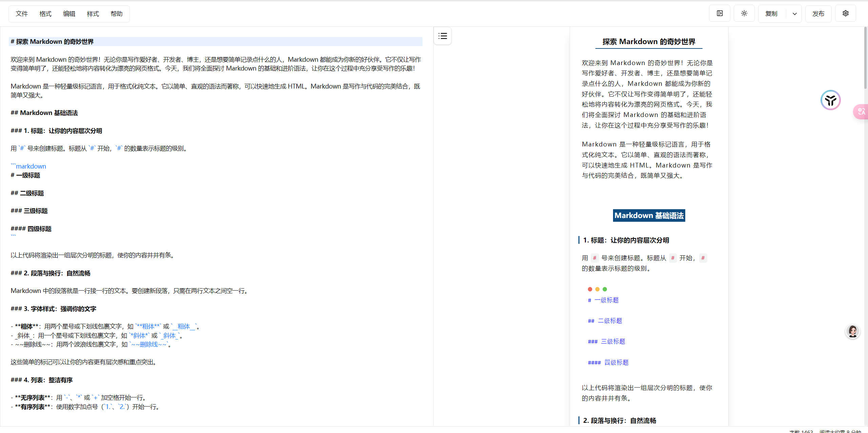Click the pink translate floating icon
This screenshot has width=868, height=433.
(861, 112)
